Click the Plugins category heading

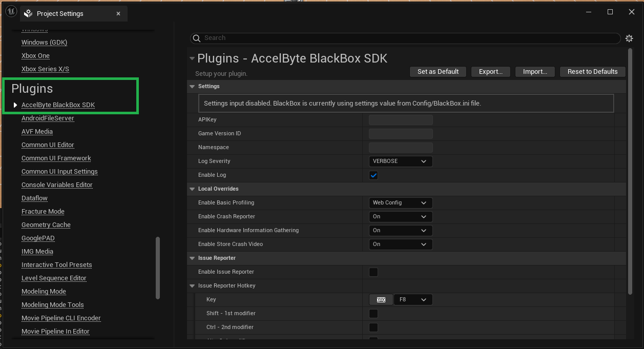click(x=32, y=89)
